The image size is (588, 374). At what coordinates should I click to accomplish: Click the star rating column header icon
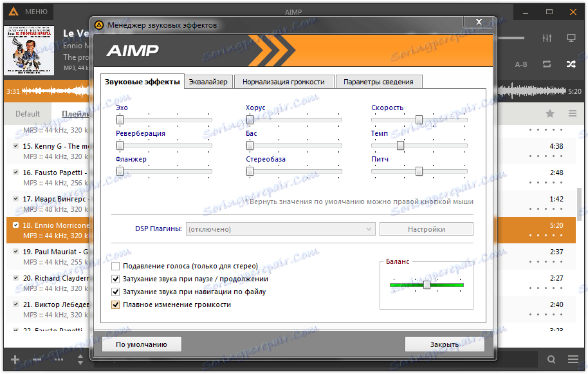[x=550, y=113]
